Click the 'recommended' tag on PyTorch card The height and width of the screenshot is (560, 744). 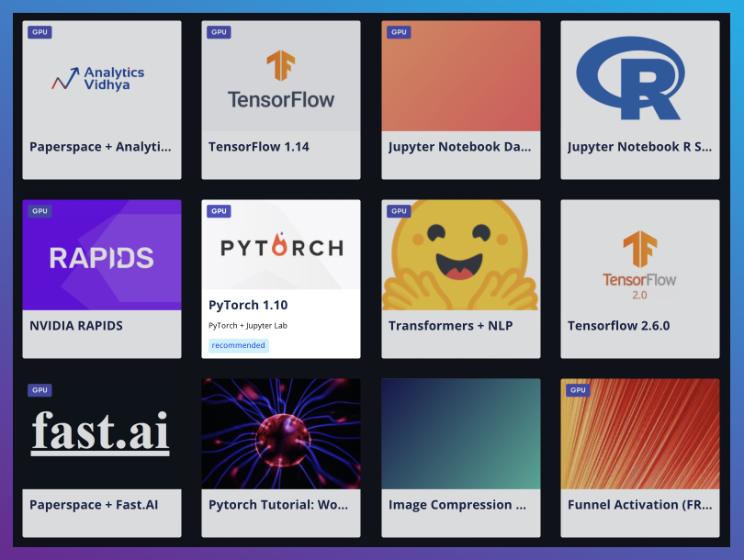point(238,345)
